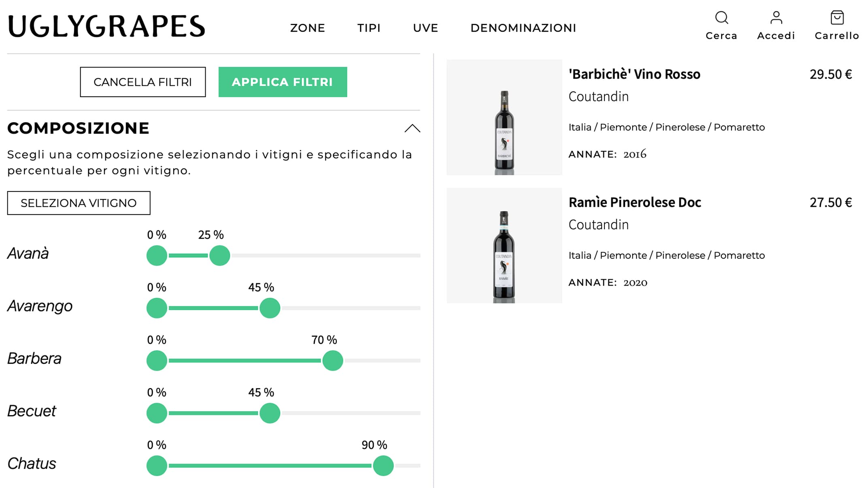Click the Chatus 90 % slider handle

click(x=383, y=466)
